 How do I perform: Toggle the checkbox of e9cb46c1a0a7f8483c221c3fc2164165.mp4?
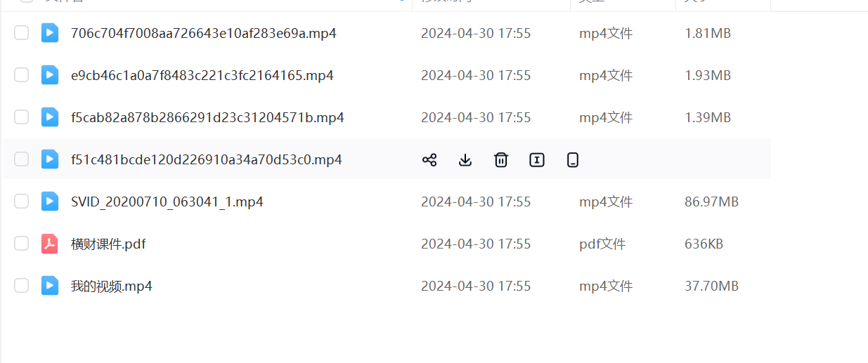pyautogui.click(x=22, y=74)
